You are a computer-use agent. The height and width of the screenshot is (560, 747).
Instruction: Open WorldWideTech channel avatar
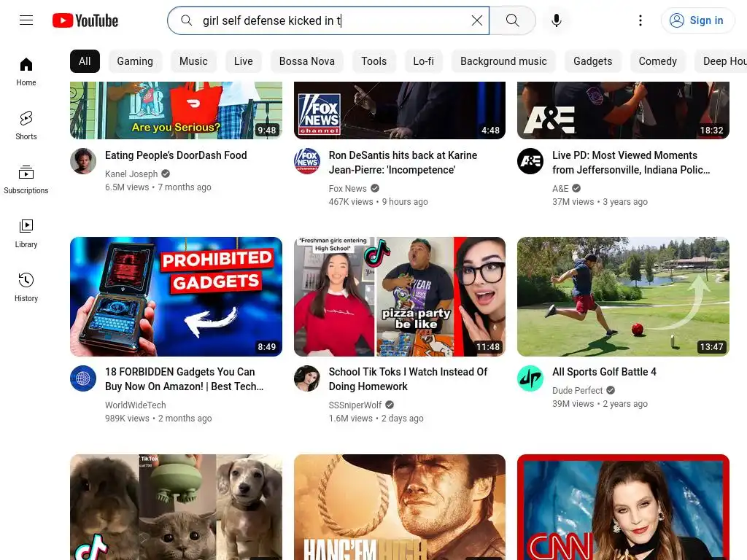(x=83, y=378)
